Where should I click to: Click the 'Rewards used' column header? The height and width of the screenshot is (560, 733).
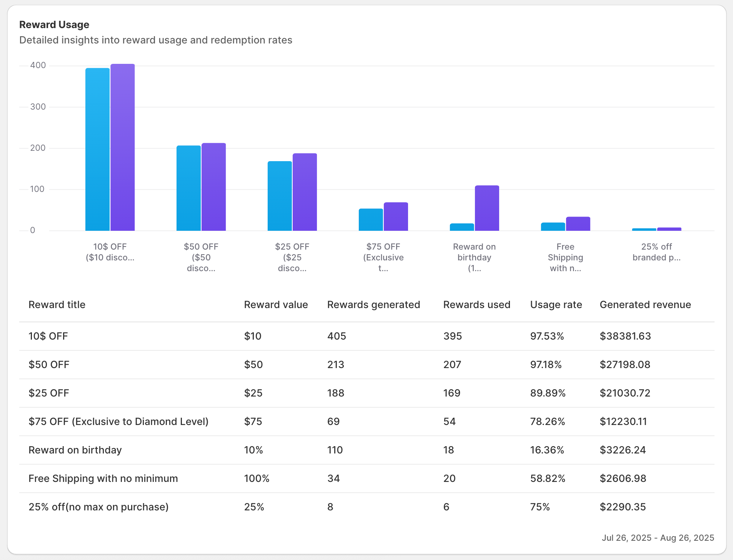(x=477, y=305)
